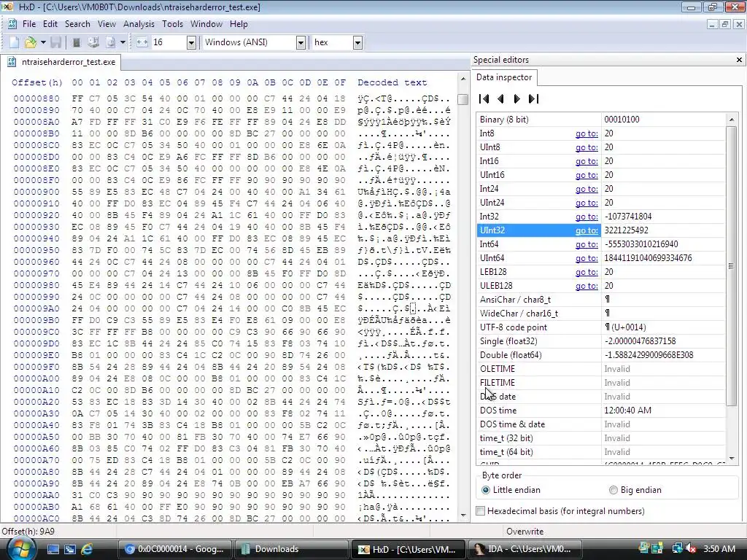Jump to last byte in Data inspector
The height and width of the screenshot is (560, 747).
(x=533, y=98)
